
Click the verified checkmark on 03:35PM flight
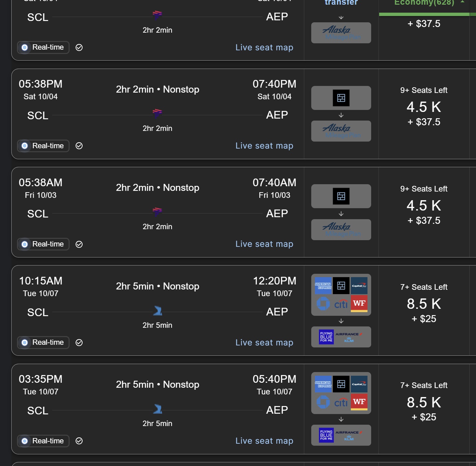pos(79,441)
